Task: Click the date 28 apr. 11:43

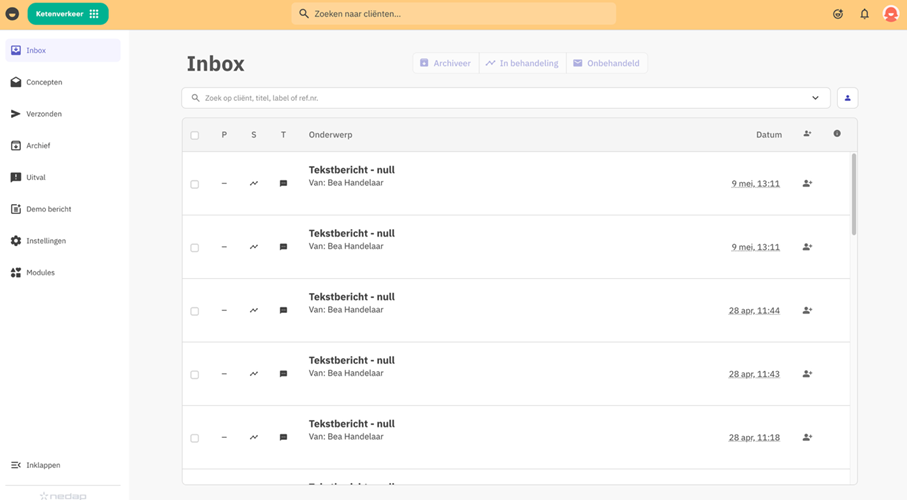Action: click(x=754, y=374)
